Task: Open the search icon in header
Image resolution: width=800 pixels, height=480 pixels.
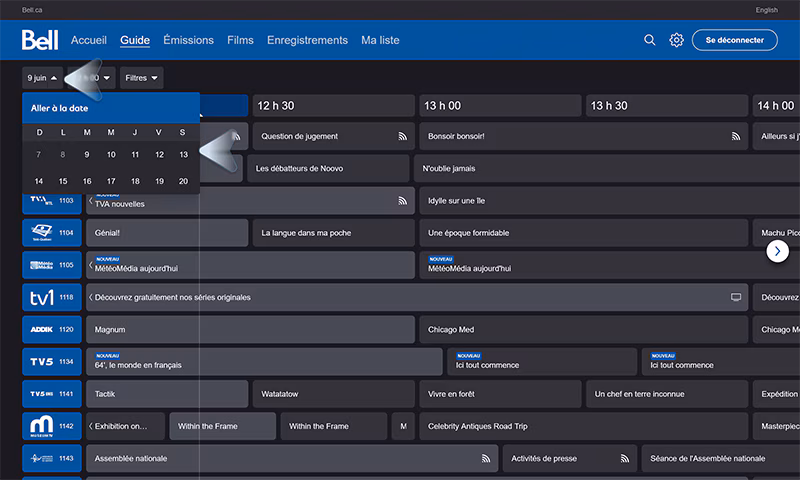Action: click(649, 40)
